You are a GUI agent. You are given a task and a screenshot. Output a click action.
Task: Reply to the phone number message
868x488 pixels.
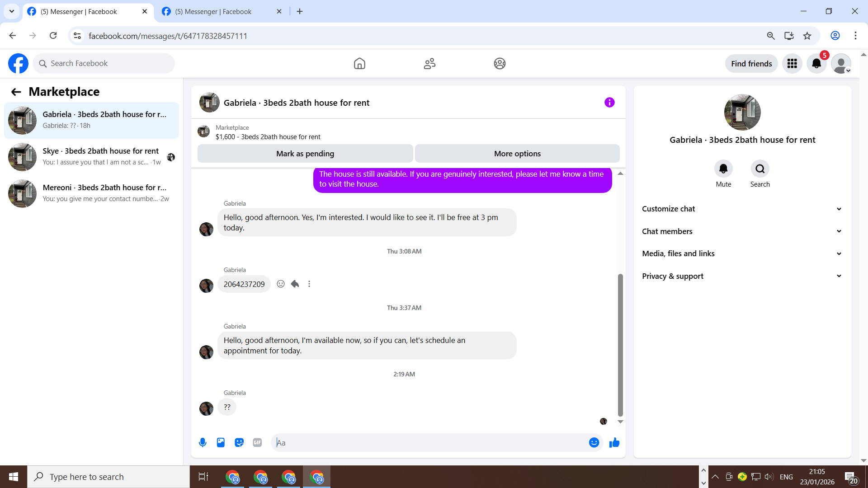tap(295, 284)
